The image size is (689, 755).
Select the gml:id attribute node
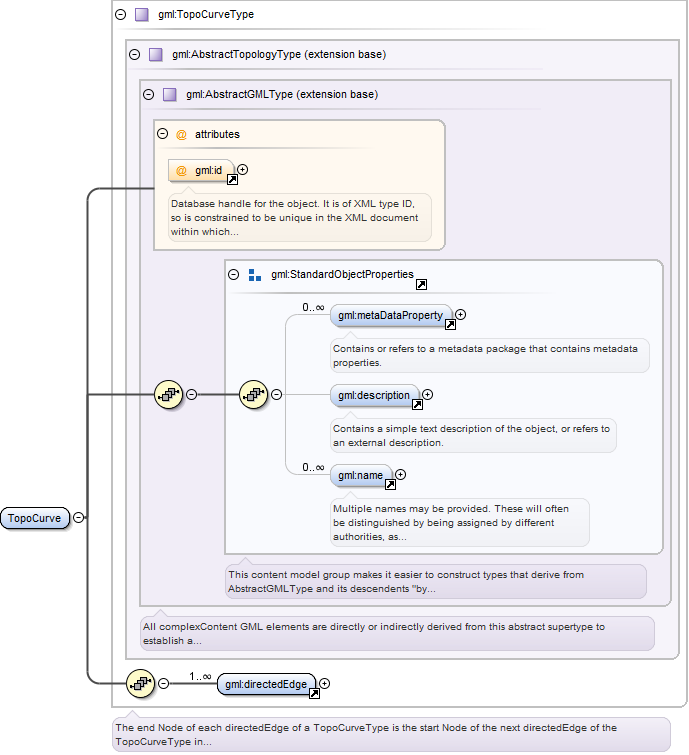point(201,170)
